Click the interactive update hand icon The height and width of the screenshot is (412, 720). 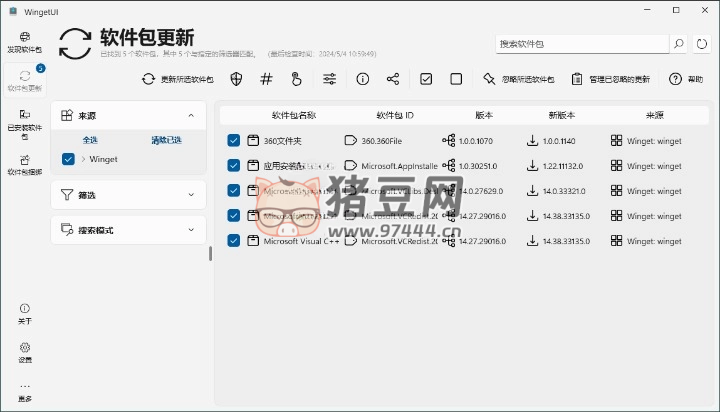[295, 79]
